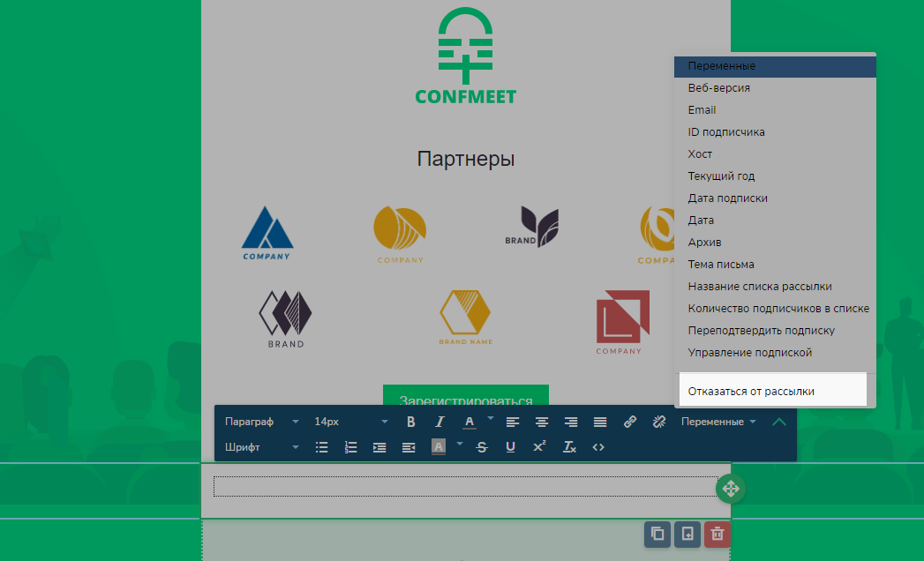The width and height of the screenshot is (924, 561).
Task: Insert a numbered list
Action: point(350,447)
